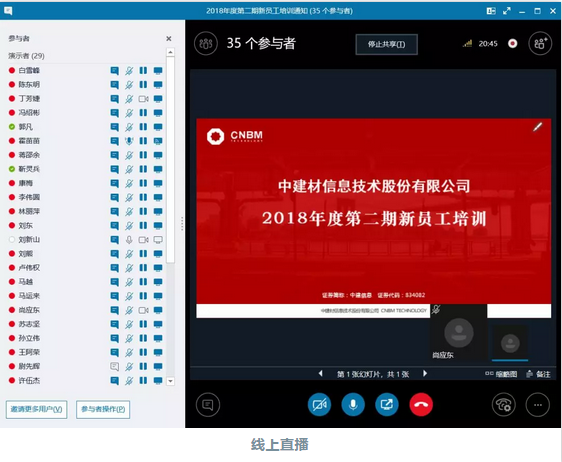Click screen share icon for 冯绍彬
Viewport: 562px width, 462px height.
tap(158, 113)
